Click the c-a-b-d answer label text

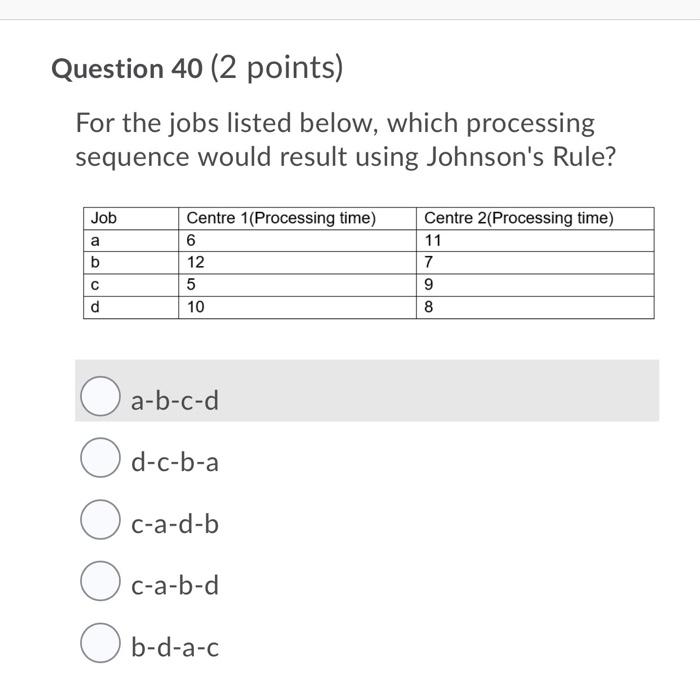coord(175,585)
